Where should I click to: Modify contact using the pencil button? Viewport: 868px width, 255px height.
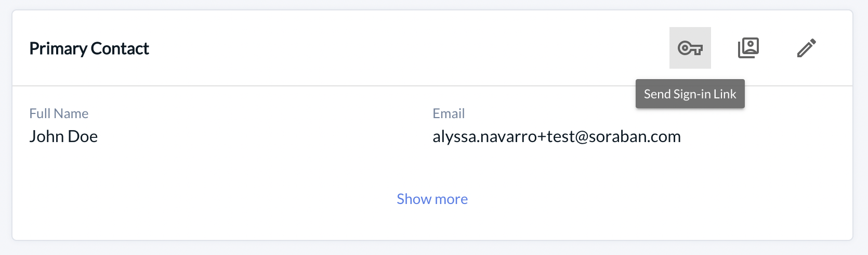point(807,48)
